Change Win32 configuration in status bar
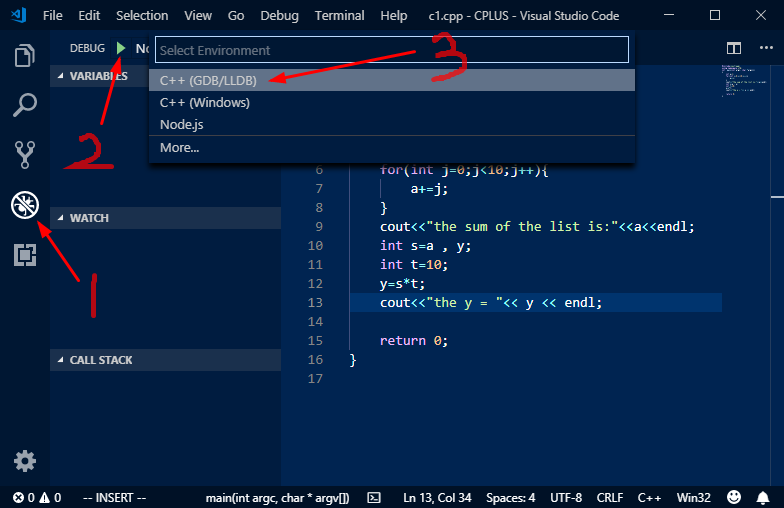Image resolution: width=784 pixels, height=508 pixels. click(694, 498)
